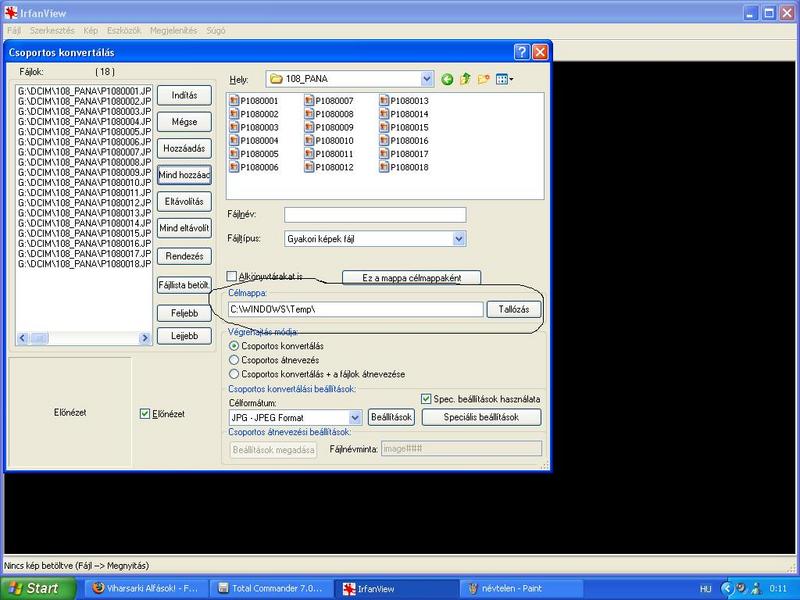Screen dimensions: 800x600
Task: Select Csoportos átnevezés radio button
Action: tap(234, 360)
